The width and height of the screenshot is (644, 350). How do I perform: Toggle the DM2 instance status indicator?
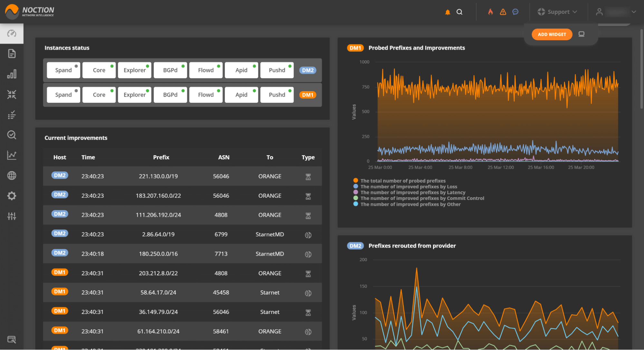point(307,70)
